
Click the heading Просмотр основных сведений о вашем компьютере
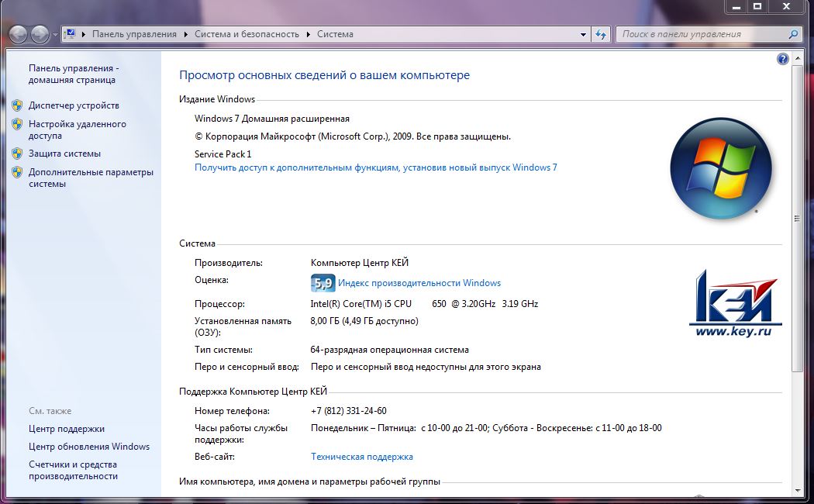point(325,75)
